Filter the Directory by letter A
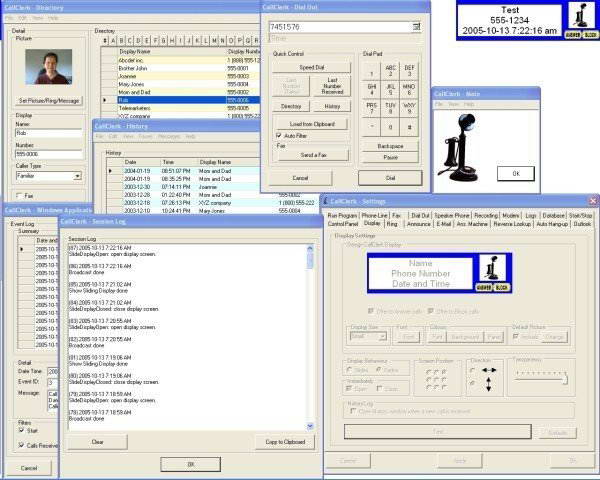The width and height of the screenshot is (600, 480). point(113,41)
